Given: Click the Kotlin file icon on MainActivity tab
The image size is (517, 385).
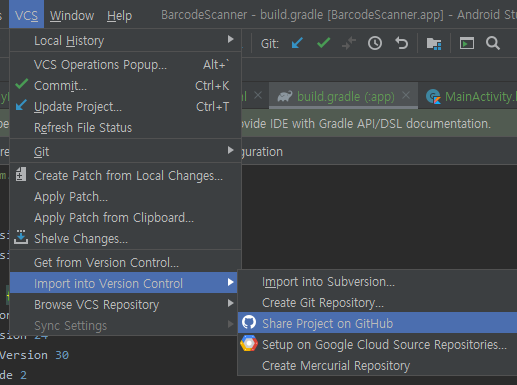Looking at the screenshot, I should (x=433, y=97).
